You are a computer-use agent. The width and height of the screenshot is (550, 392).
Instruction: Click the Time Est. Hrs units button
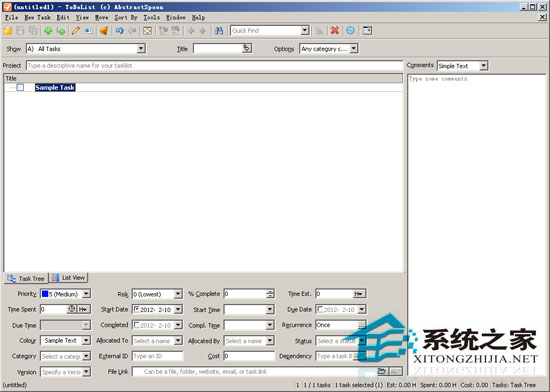[x=358, y=294]
